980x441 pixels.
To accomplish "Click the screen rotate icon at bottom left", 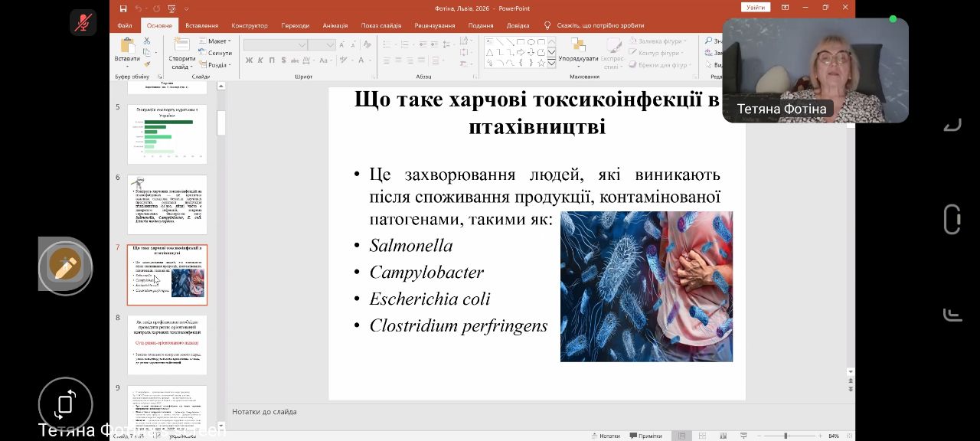I will click(65, 403).
